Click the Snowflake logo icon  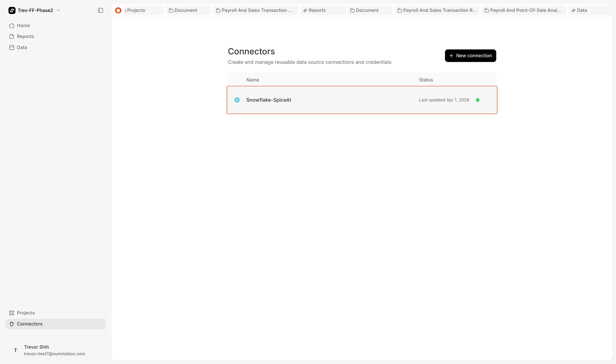point(237,100)
